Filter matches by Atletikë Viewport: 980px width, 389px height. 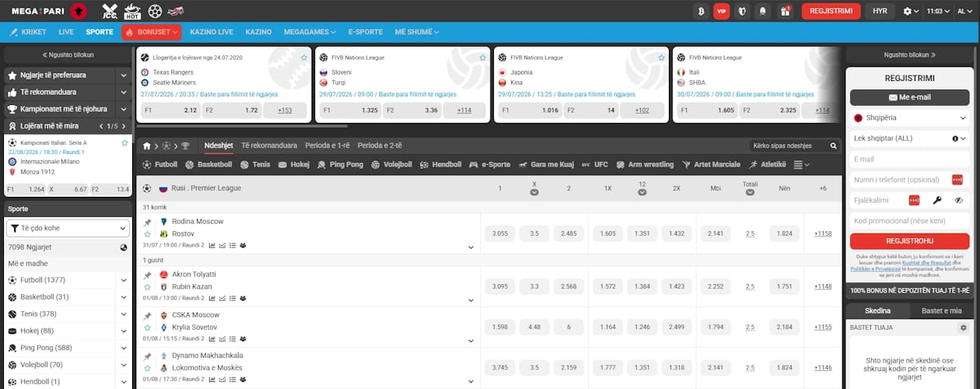[x=767, y=165]
